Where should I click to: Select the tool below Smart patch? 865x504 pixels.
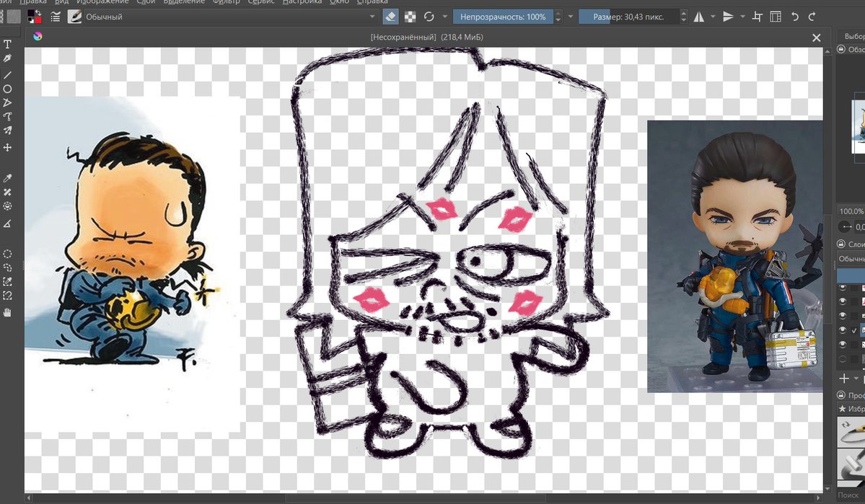point(8,206)
